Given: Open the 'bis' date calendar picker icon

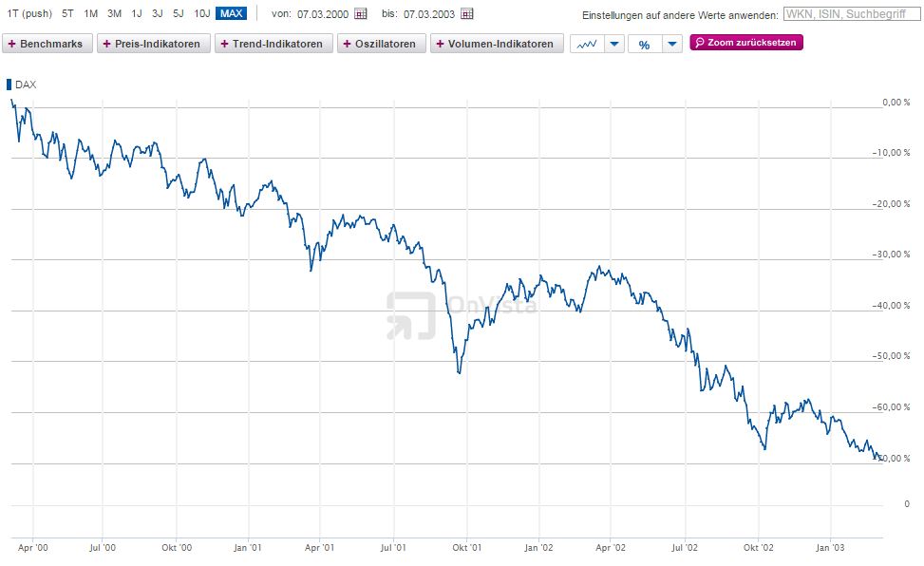Looking at the screenshot, I should (x=466, y=13).
